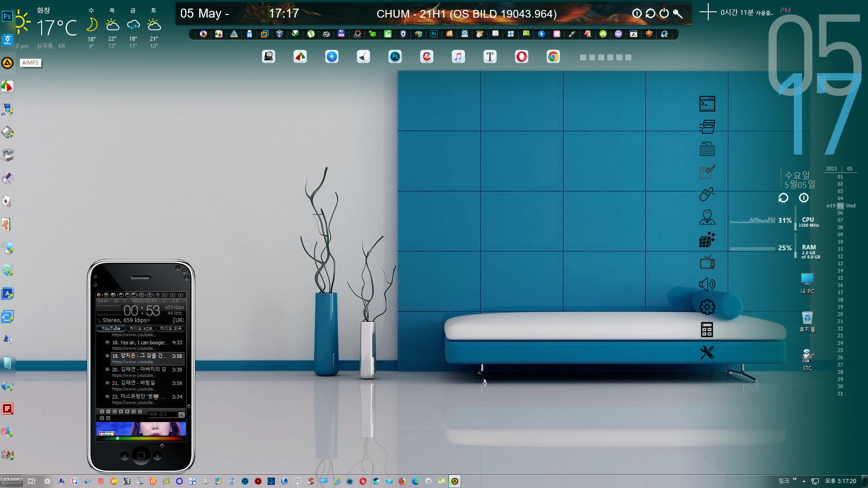Image resolution: width=868 pixels, height=488 pixels.
Task: Click the quick search field in AIMP playlist
Action: 163,414
